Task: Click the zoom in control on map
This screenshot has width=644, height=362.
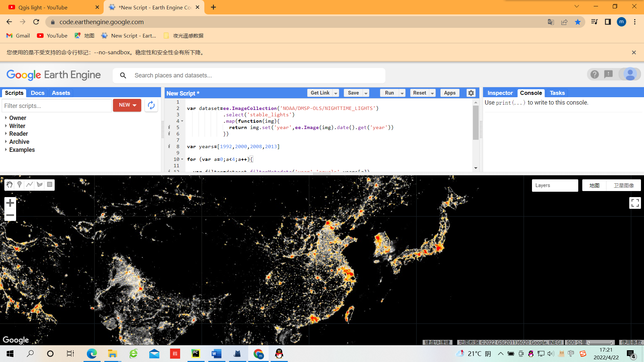Action: pyautogui.click(x=10, y=202)
